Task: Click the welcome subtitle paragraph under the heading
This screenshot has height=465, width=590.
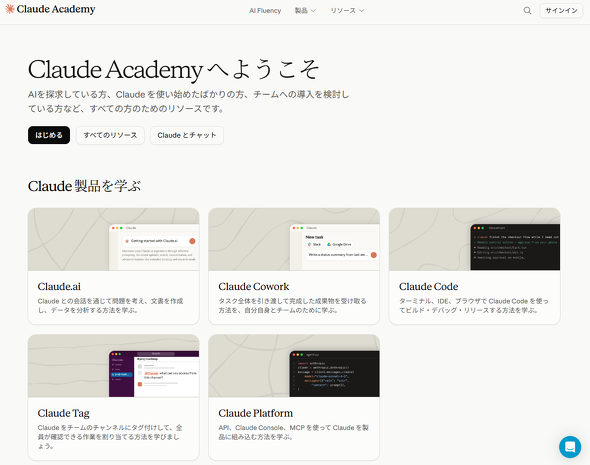Action: coord(189,102)
